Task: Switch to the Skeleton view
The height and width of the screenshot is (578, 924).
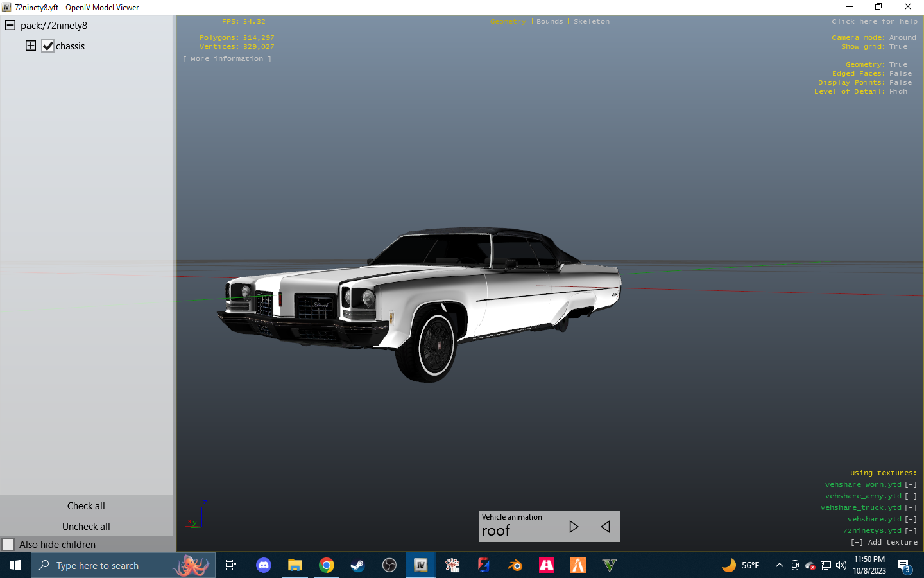Action: point(591,21)
